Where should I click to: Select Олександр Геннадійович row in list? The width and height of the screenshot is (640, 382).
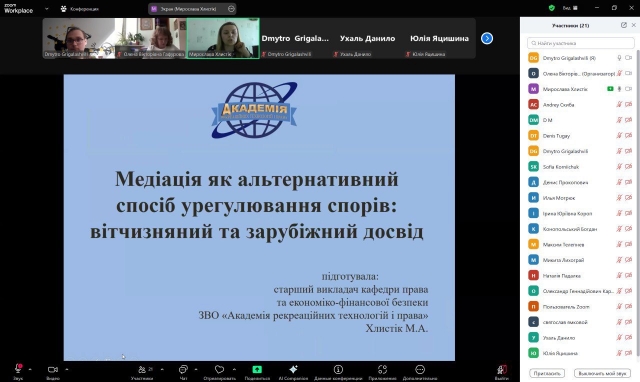pos(580,291)
